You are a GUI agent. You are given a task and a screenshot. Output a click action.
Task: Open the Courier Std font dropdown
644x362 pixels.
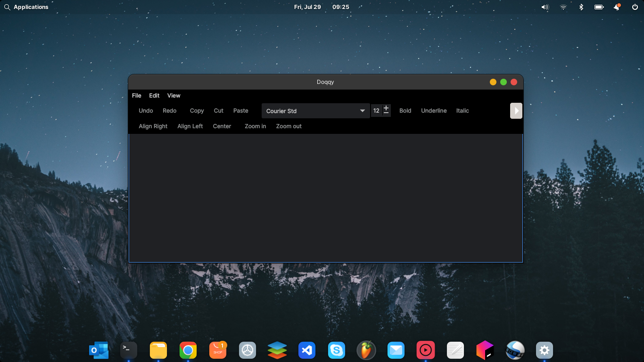(315, 110)
